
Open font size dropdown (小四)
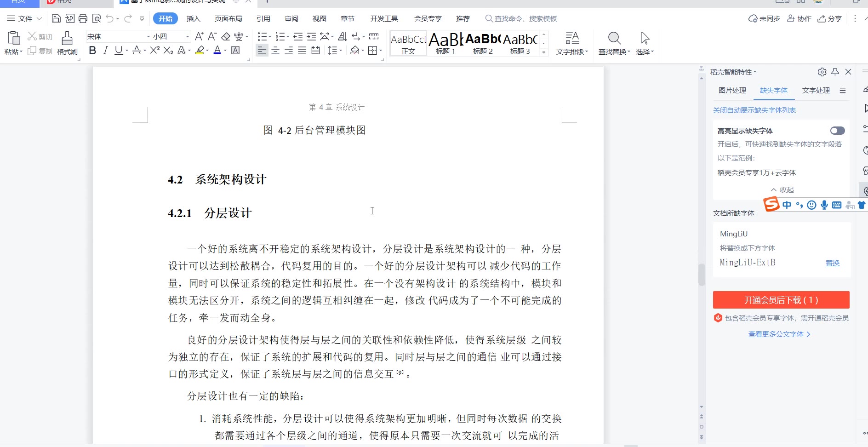[188, 36]
